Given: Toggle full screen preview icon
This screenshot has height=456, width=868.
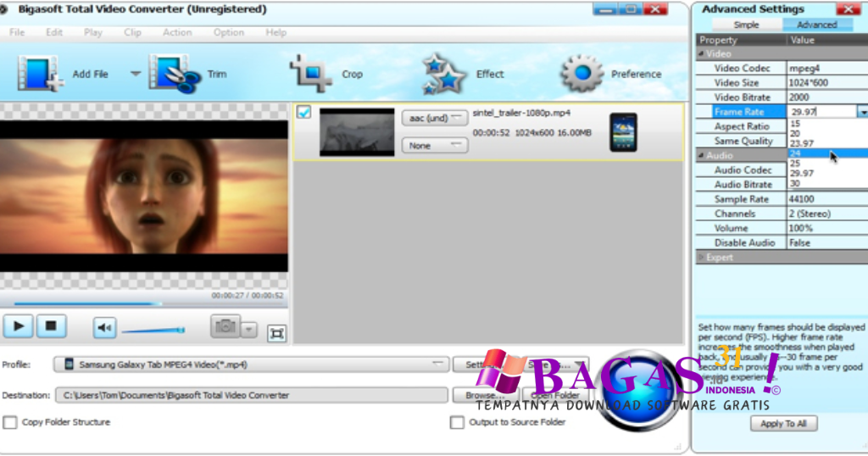Looking at the screenshot, I should pos(277,333).
